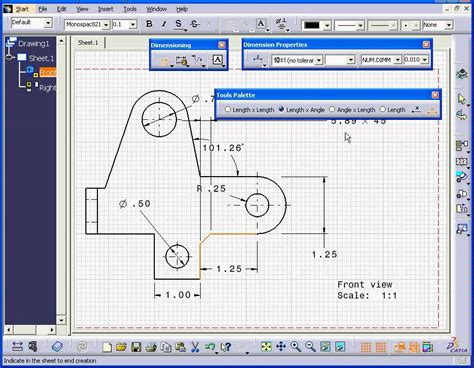The height and width of the screenshot is (368, 474).
Task: Select Drawing1 in the specification tree
Action: pos(34,44)
